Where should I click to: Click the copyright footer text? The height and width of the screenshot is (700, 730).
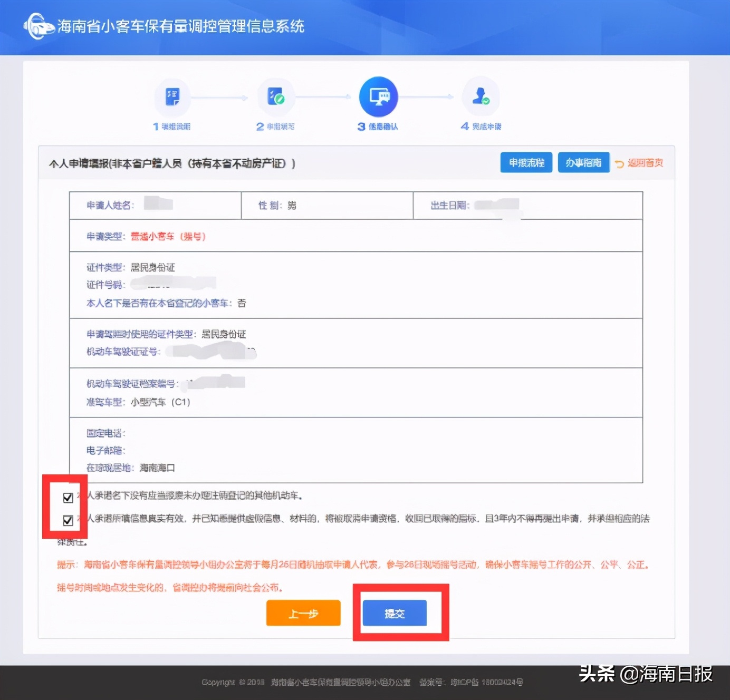click(x=362, y=683)
